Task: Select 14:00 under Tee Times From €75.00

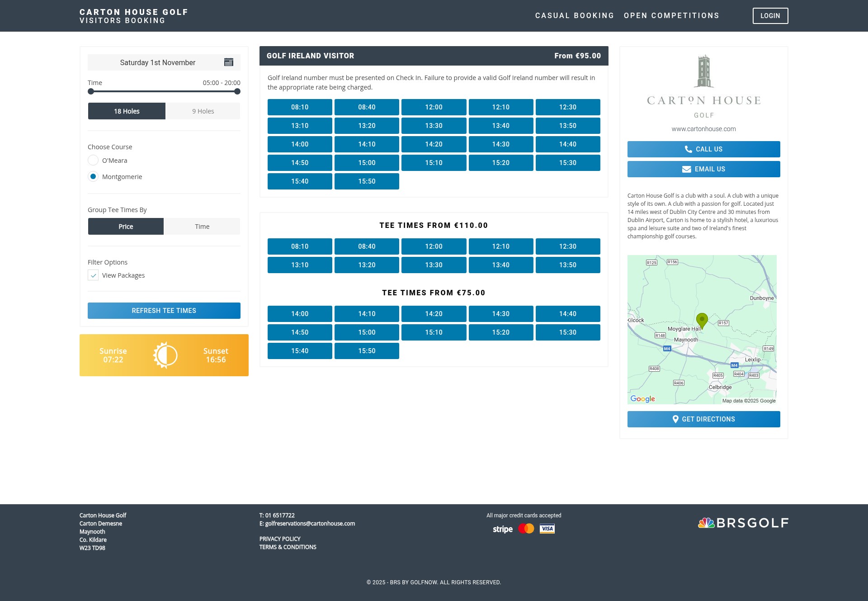Action: pos(300,314)
